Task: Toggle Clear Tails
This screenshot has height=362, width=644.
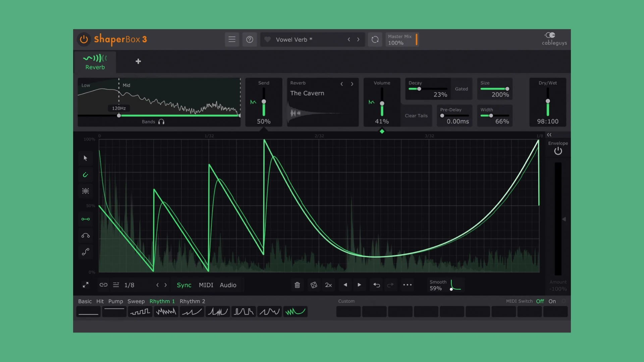Action: (416, 116)
